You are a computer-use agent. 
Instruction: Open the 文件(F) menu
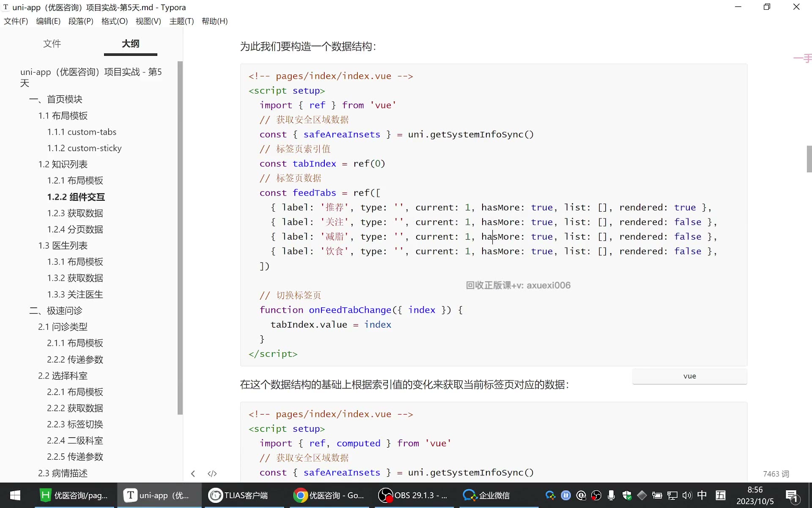tap(16, 21)
